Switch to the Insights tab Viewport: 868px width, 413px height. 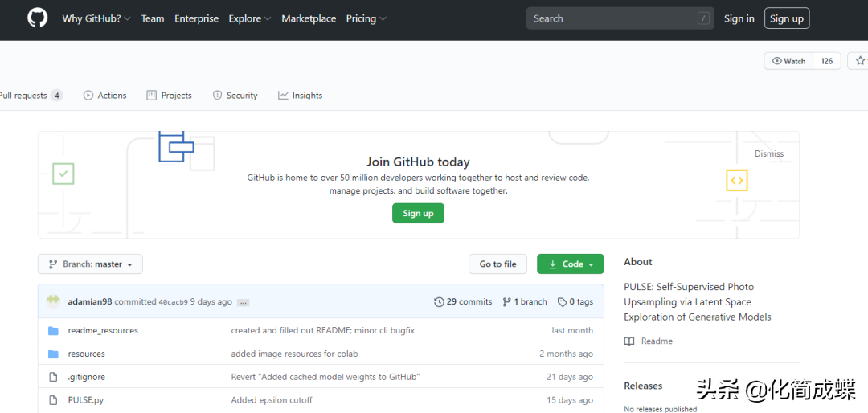pyautogui.click(x=300, y=96)
